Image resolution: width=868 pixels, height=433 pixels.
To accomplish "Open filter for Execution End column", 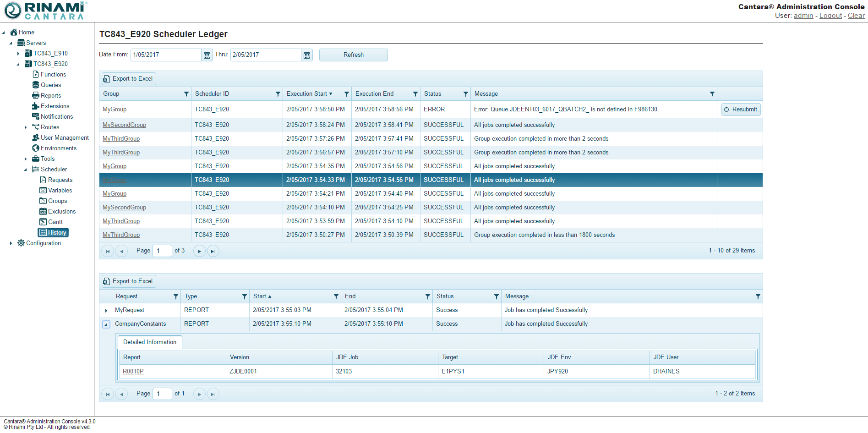I will [415, 94].
